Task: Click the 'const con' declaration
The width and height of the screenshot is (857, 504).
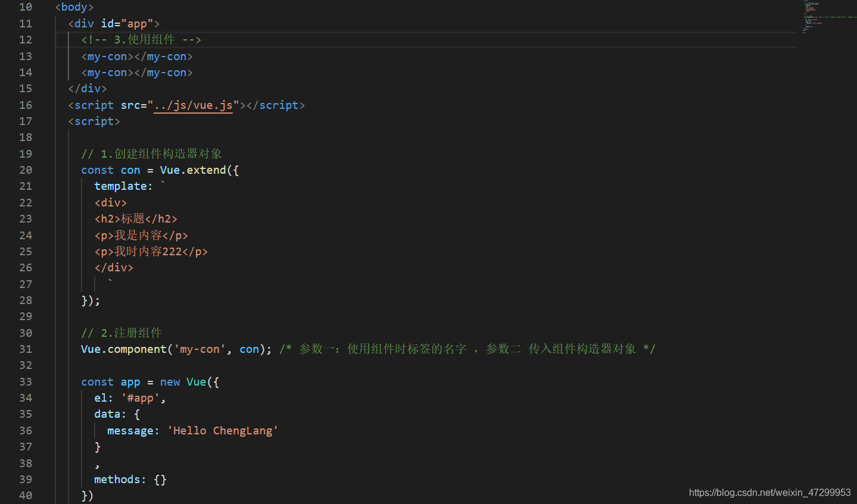Action: click(x=111, y=170)
